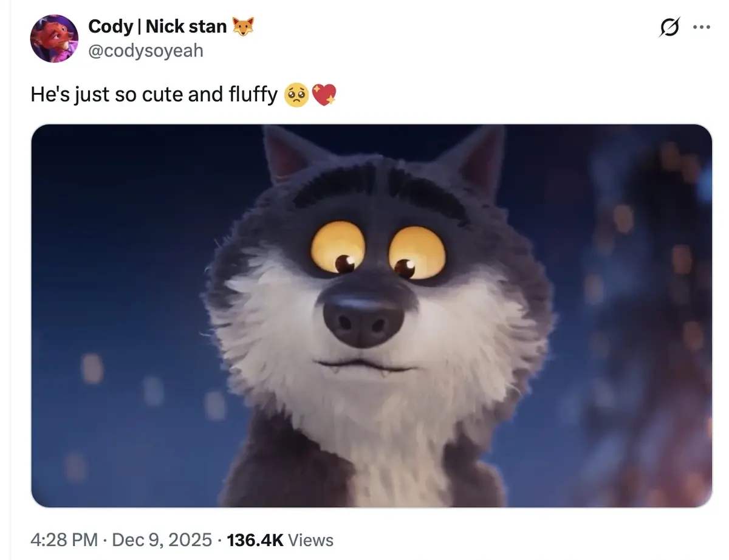Image resolution: width=729 pixels, height=560 pixels.
Task: Visit the @codysoyeah handle link
Action: tap(146, 50)
